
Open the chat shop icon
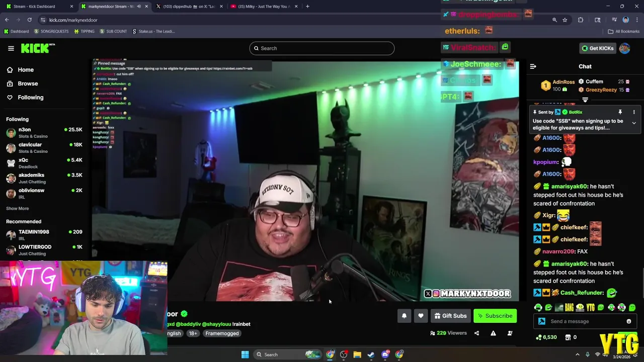(x=568, y=337)
